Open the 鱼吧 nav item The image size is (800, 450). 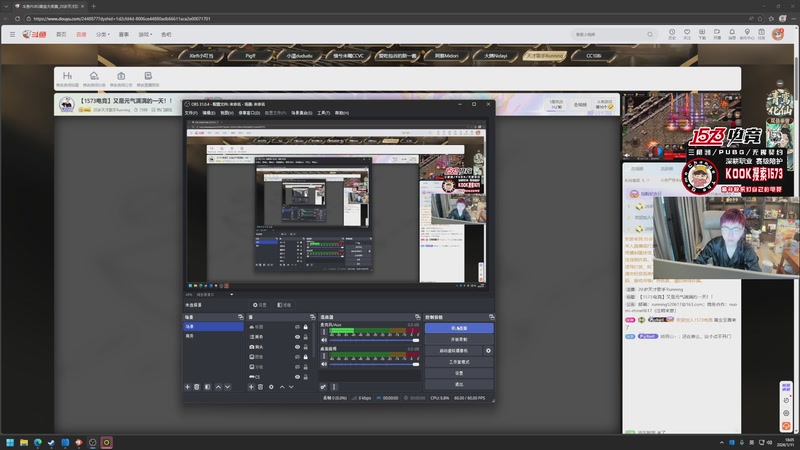point(166,34)
